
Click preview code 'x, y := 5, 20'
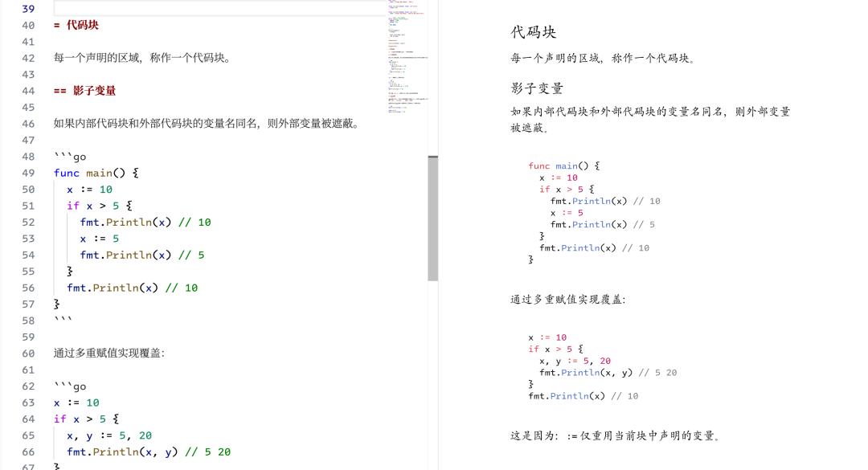click(x=575, y=361)
